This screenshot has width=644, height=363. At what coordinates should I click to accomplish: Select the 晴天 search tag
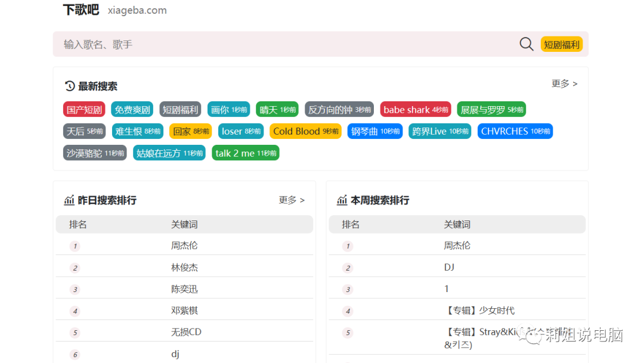click(277, 110)
